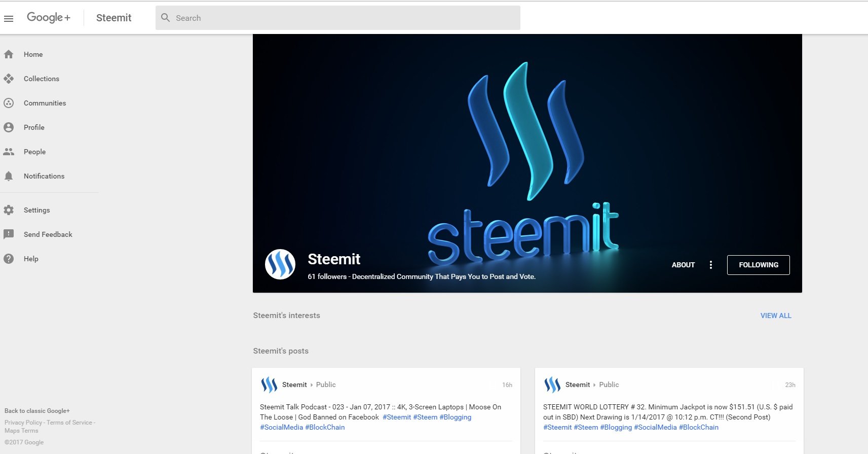868x454 pixels.
Task: Click the search magnifier icon
Action: [165, 18]
